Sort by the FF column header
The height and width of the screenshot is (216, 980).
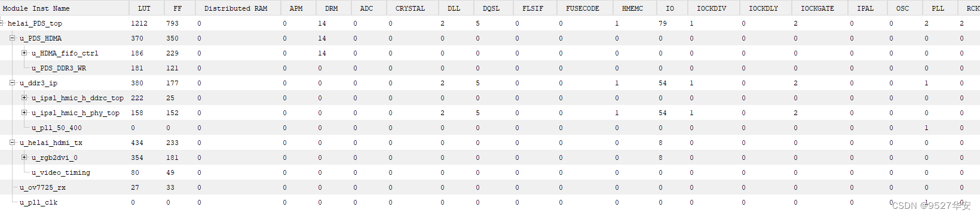pyautogui.click(x=179, y=8)
